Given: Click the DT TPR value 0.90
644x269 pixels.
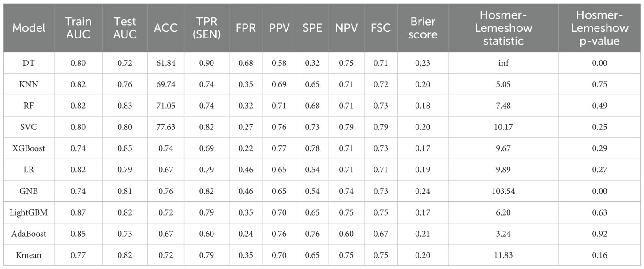Looking at the screenshot, I should 208,63.
